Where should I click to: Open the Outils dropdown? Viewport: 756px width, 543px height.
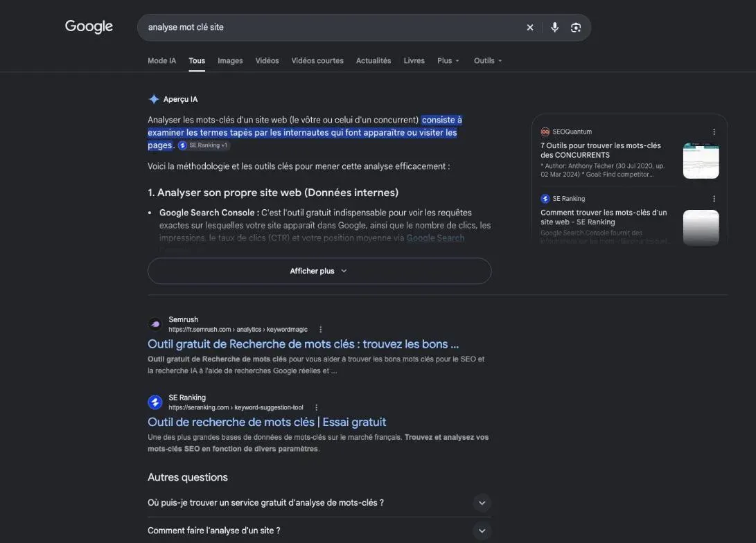click(488, 61)
